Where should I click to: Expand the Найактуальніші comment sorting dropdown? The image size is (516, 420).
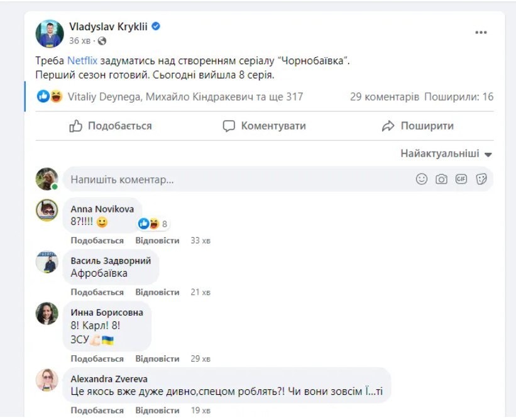pyautogui.click(x=446, y=153)
